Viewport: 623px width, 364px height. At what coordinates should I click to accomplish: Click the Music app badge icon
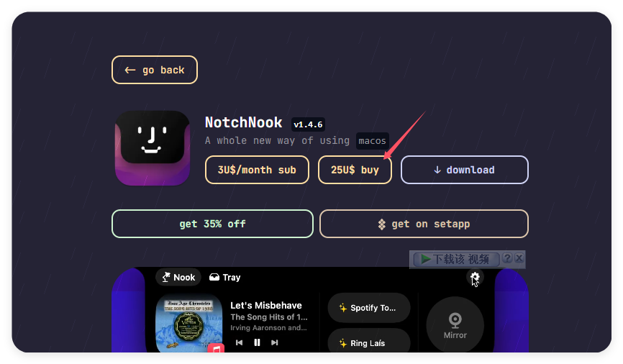(216, 348)
